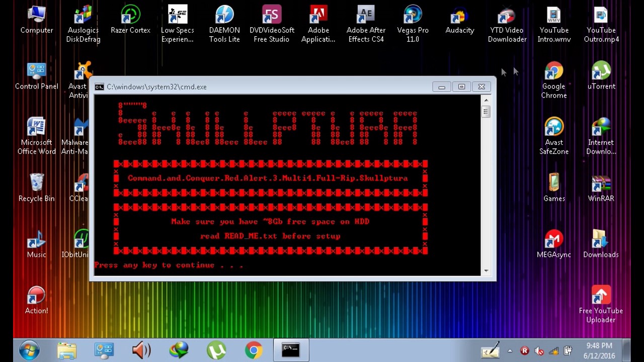Select Adobe After Effects CS4 icon
Screen dimensions: 644x362
pos(366,24)
